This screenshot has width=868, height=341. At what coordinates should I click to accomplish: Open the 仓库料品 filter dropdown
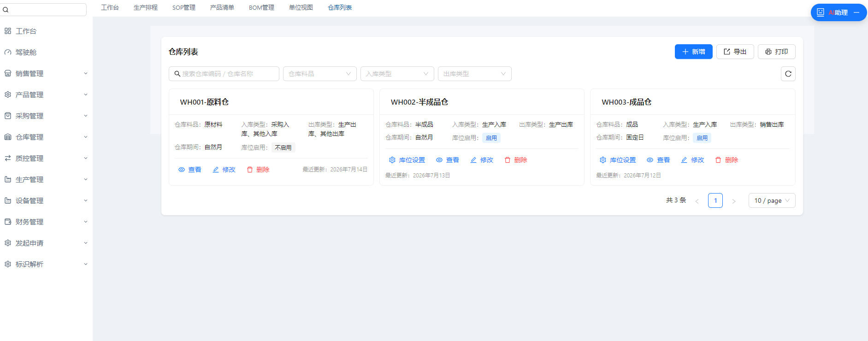pyautogui.click(x=320, y=74)
